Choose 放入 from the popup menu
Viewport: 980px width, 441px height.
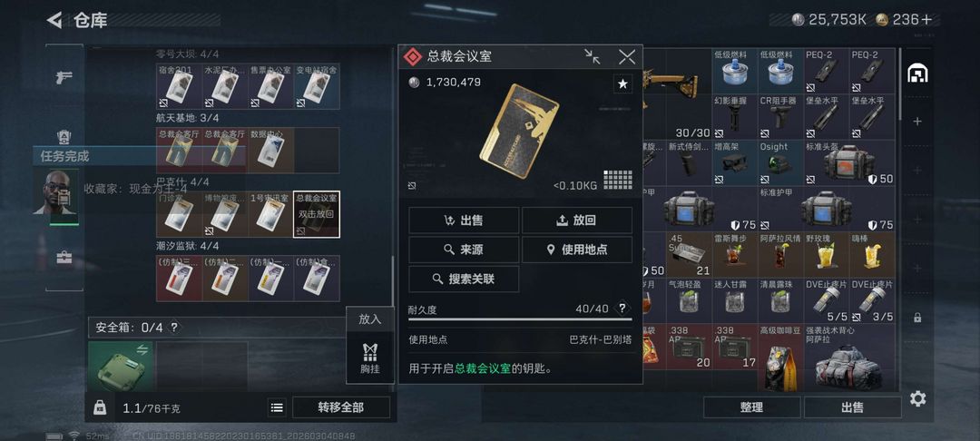pyautogui.click(x=370, y=319)
